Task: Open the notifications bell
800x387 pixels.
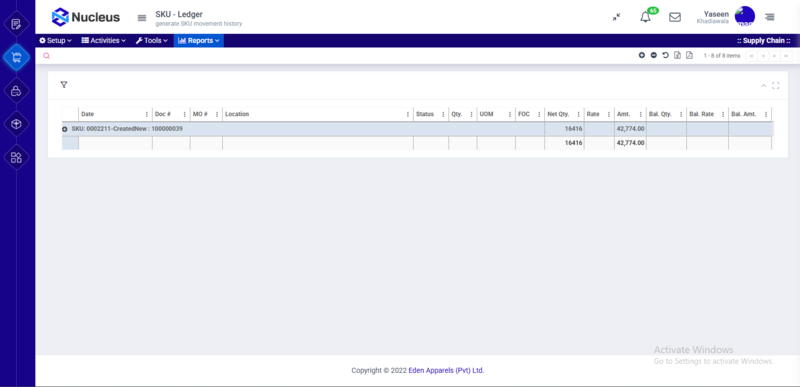Action: point(645,17)
